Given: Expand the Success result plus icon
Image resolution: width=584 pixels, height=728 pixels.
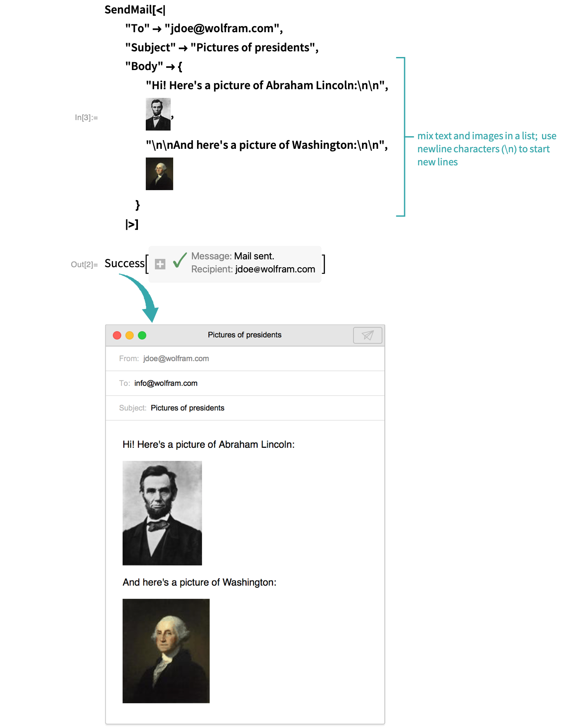Looking at the screenshot, I should pyautogui.click(x=160, y=264).
